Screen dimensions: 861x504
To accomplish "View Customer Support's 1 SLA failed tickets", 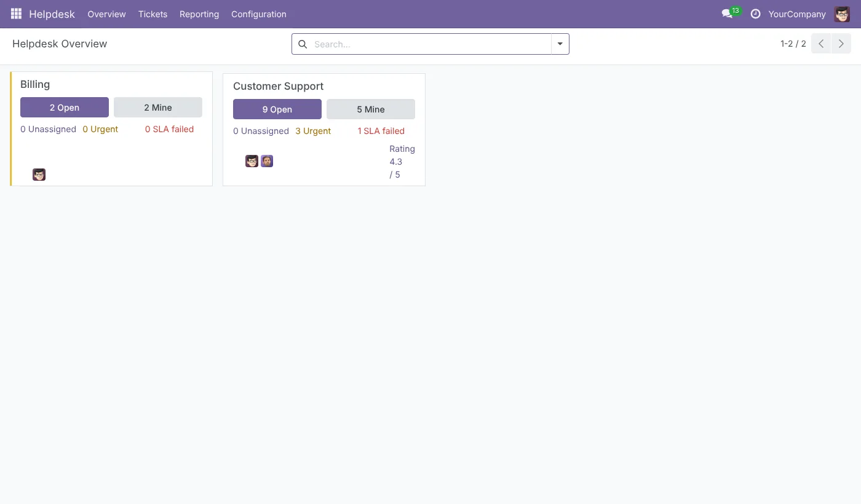I will [x=381, y=131].
